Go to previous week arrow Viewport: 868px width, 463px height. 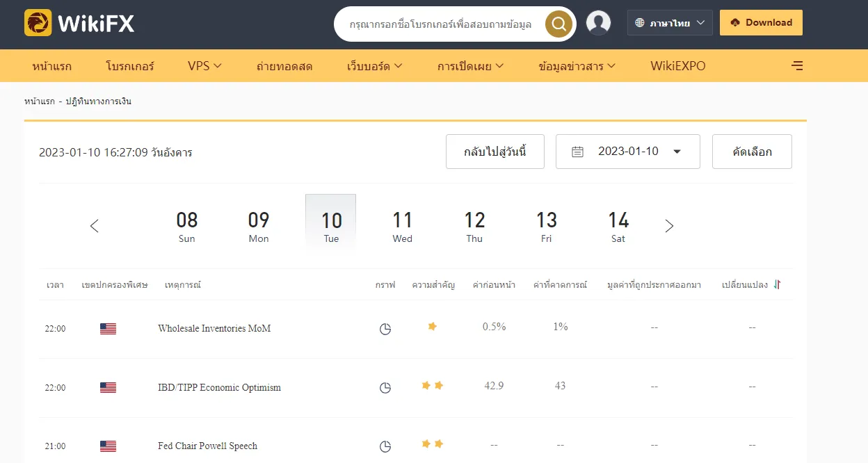click(95, 226)
